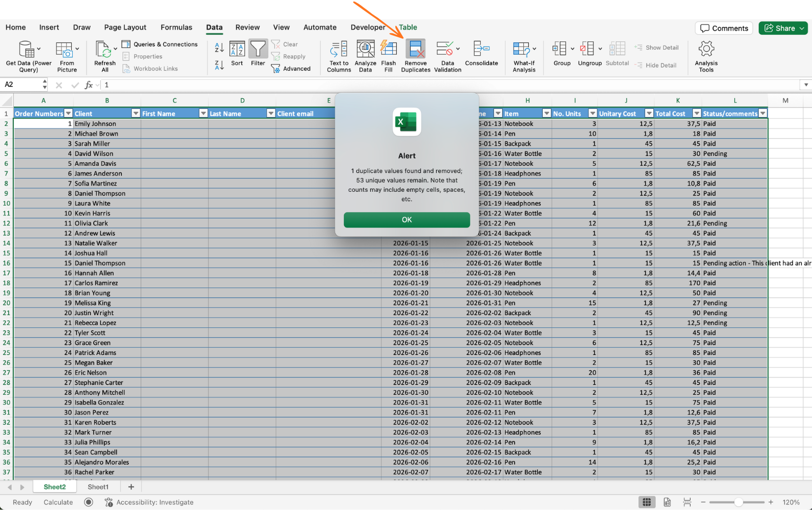Toggle the Filter button in the ribbon
The image size is (812, 510).
[x=258, y=50]
